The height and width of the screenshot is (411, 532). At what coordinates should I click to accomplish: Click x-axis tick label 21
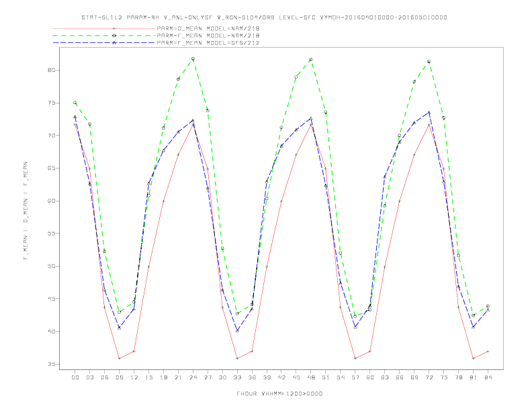(179, 377)
